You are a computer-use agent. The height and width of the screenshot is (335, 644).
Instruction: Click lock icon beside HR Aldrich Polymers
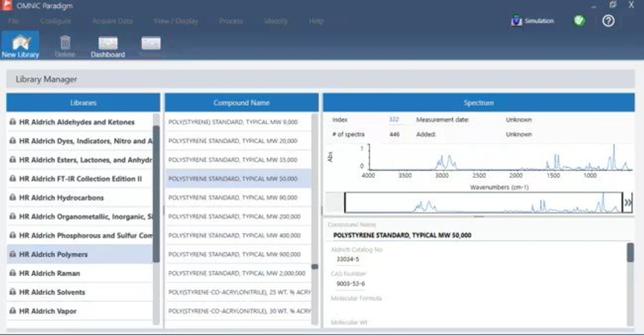(x=12, y=254)
